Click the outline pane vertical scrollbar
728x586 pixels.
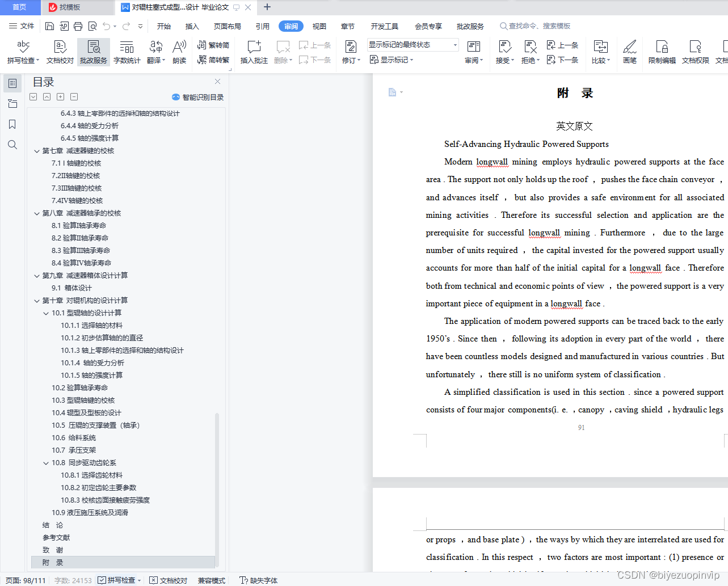tap(217, 491)
